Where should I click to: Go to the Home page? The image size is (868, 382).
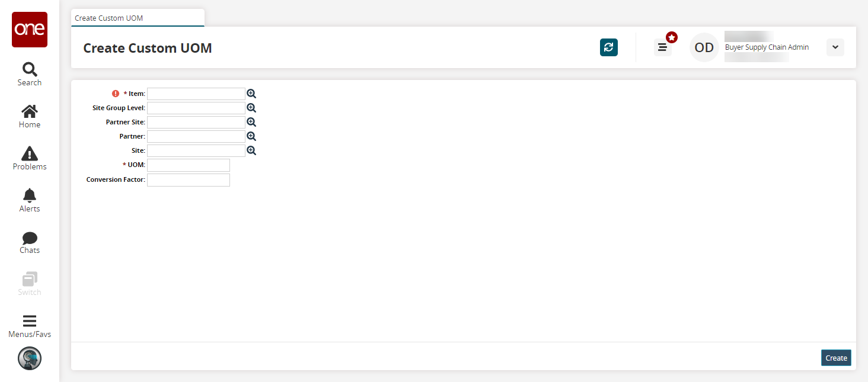pyautogui.click(x=30, y=116)
